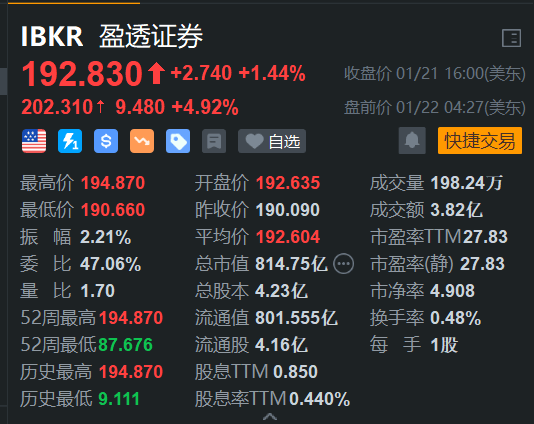Toggle the 自选 watchlist heart button
The height and width of the screenshot is (424, 534).
click(x=272, y=141)
